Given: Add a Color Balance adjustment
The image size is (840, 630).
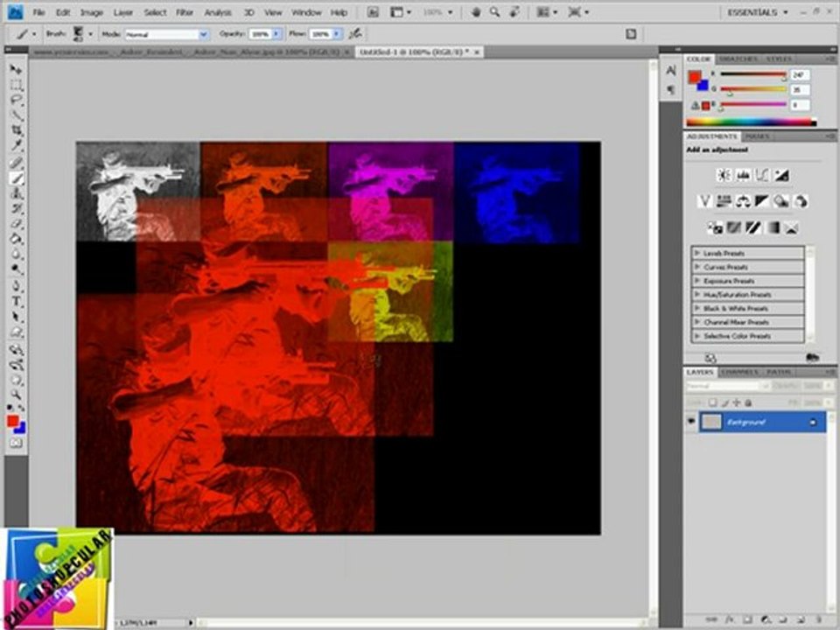Looking at the screenshot, I should 743,201.
